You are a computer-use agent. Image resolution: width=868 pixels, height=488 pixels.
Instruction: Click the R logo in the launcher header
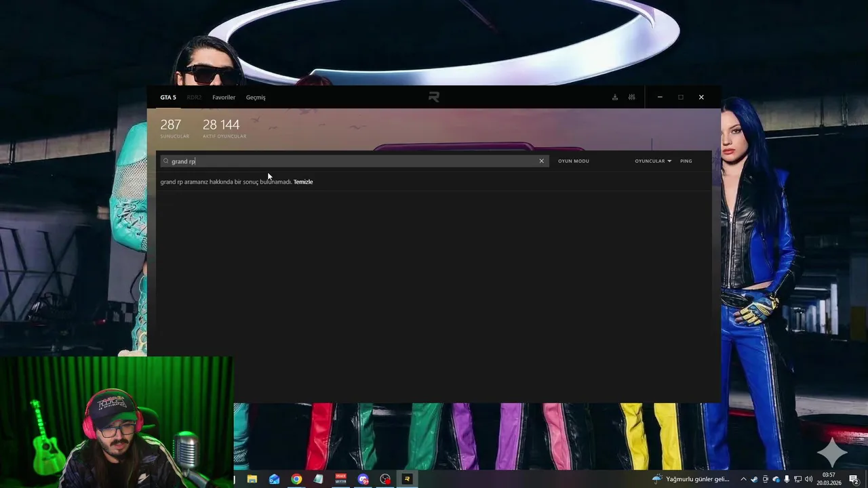pyautogui.click(x=434, y=97)
